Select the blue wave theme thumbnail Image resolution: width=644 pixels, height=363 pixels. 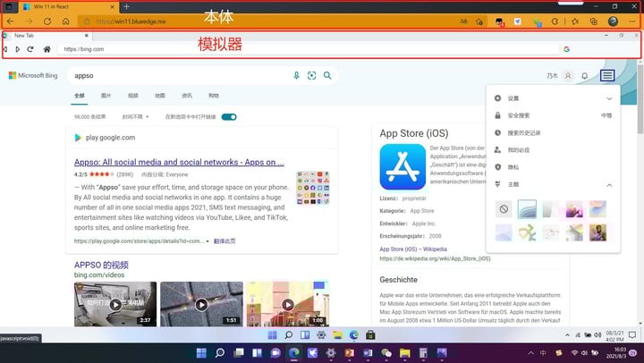(527, 209)
